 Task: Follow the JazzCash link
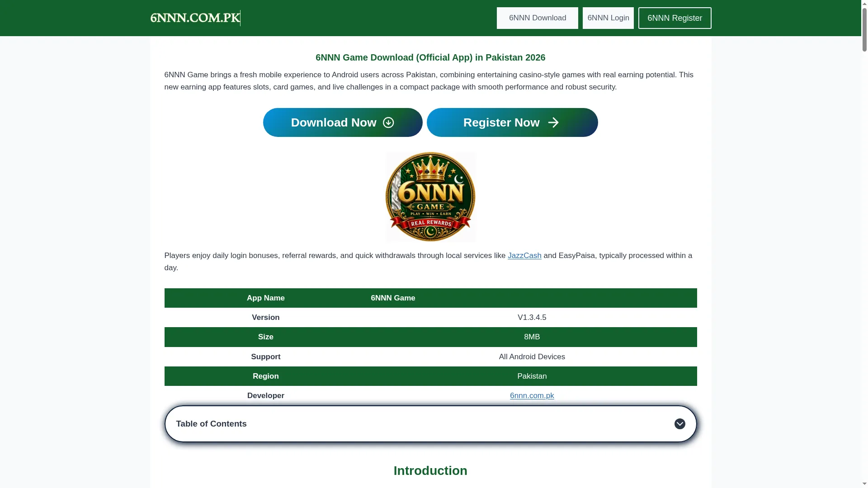click(524, 256)
